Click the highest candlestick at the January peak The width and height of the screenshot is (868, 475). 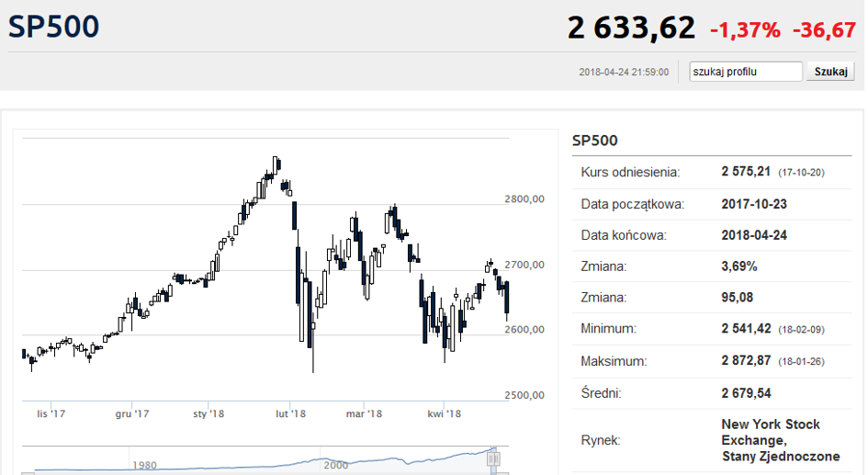[x=276, y=164]
